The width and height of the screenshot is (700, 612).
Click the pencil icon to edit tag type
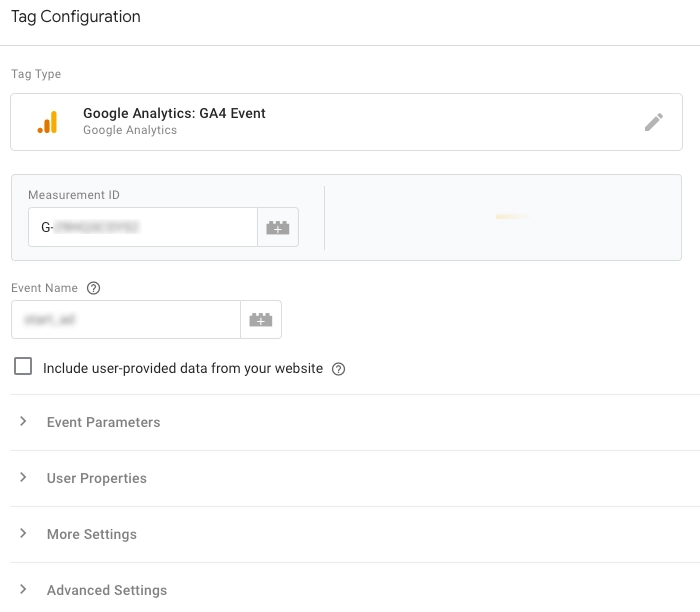pyautogui.click(x=653, y=122)
